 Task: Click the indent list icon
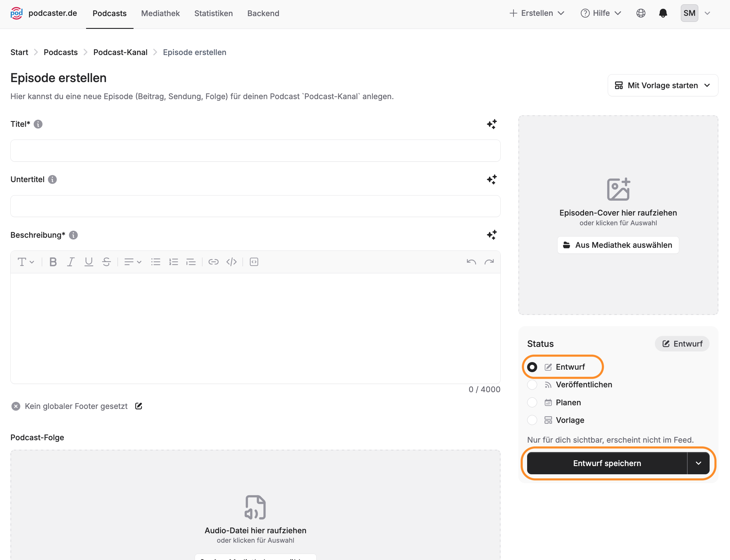point(191,262)
